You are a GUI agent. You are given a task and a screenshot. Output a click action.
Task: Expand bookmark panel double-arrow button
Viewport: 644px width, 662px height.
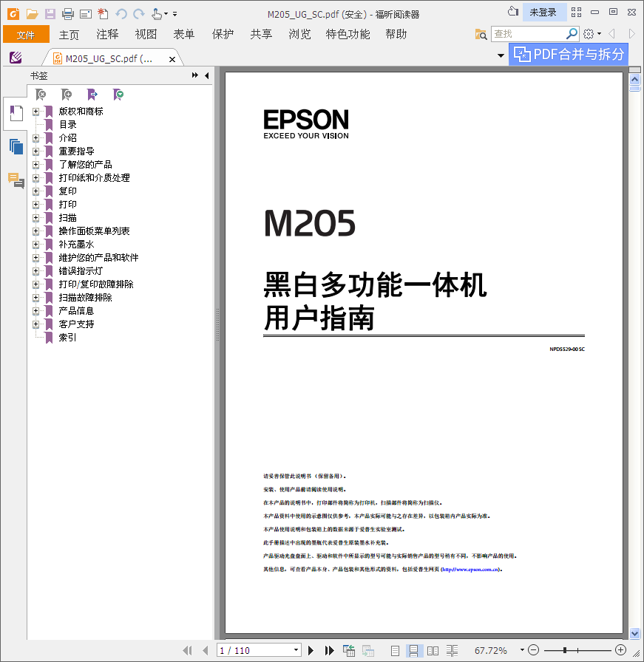click(x=194, y=75)
